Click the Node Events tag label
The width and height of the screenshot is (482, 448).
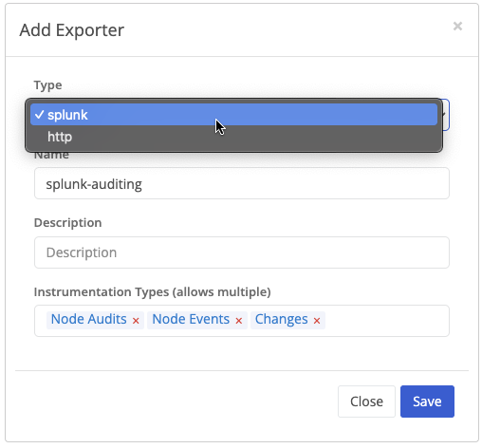(191, 319)
